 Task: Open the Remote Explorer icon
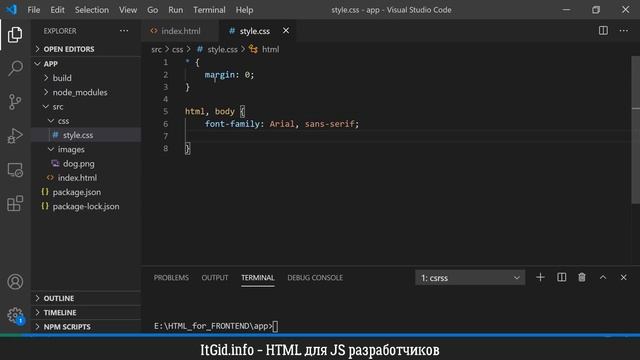pos(15,170)
